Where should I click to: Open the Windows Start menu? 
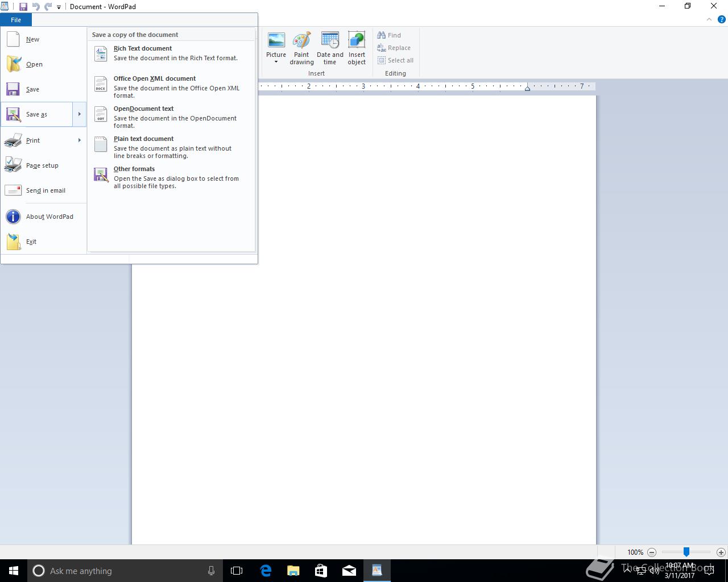14,571
